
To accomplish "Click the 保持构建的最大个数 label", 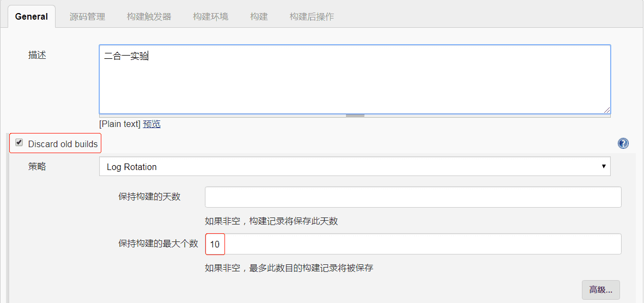I will 158,244.
